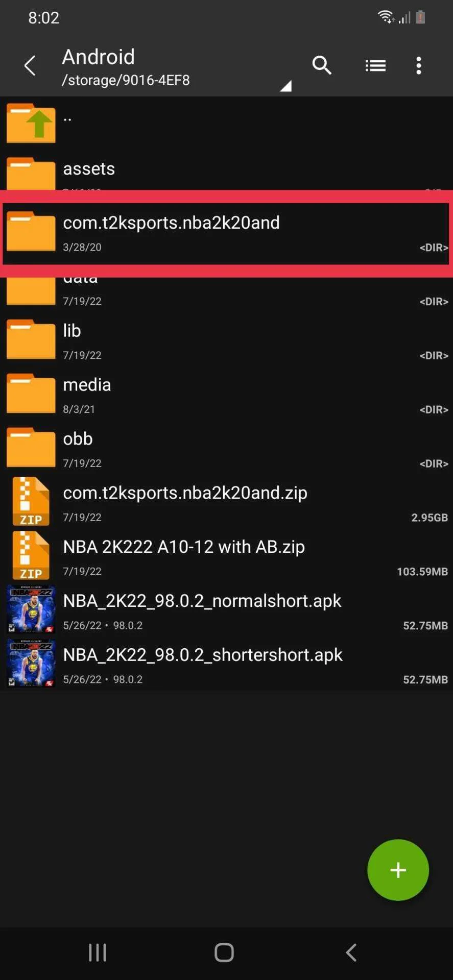Tap the green plus add button
This screenshot has width=453, height=980.
click(x=398, y=870)
